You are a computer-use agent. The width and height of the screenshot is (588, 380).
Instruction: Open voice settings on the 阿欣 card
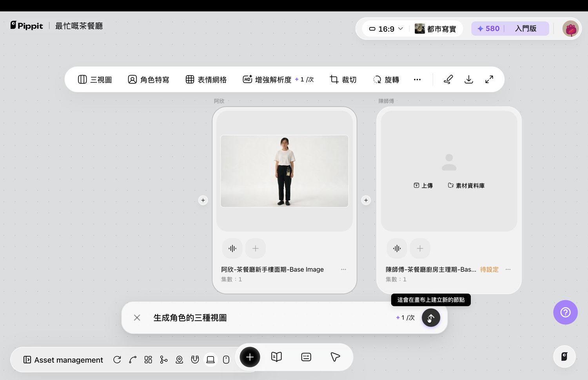pos(232,248)
